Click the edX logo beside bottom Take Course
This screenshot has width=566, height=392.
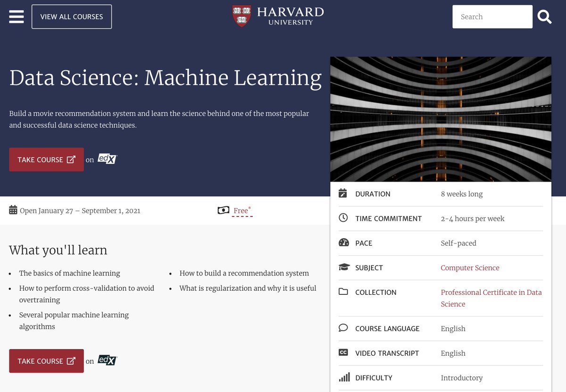pyautogui.click(x=107, y=360)
